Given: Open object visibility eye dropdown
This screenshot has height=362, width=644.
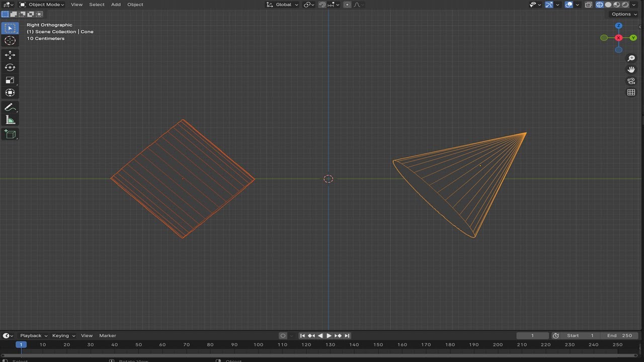Looking at the screenshot, I should [535, 5].
